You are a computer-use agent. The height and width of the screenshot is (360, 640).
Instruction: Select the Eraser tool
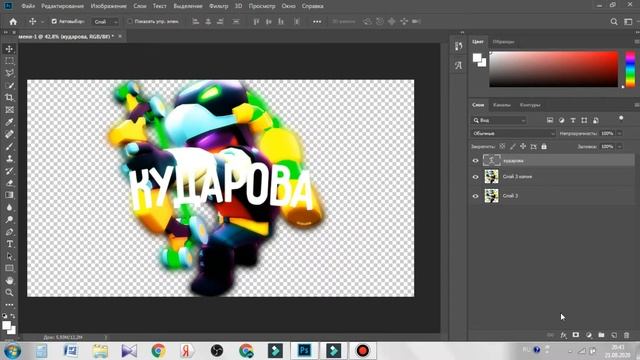pyautogui.click(x=9, y=183)
